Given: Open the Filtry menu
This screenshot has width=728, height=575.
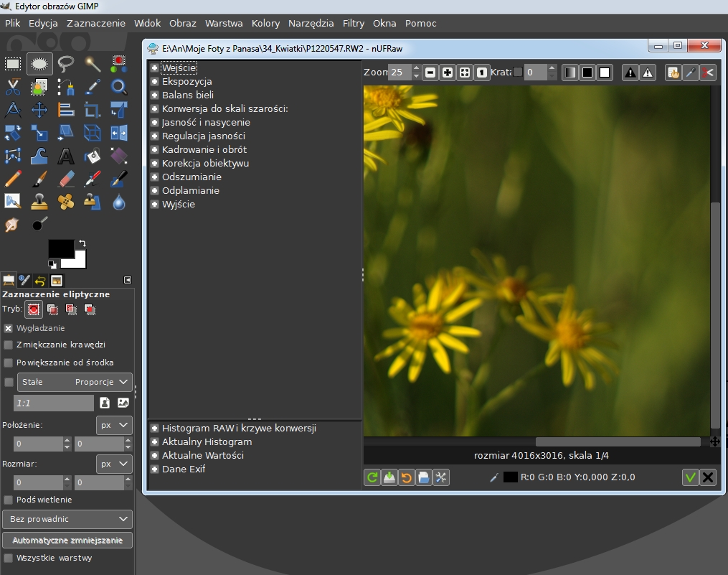Looking at the screenshot, I should click(353, 23).
